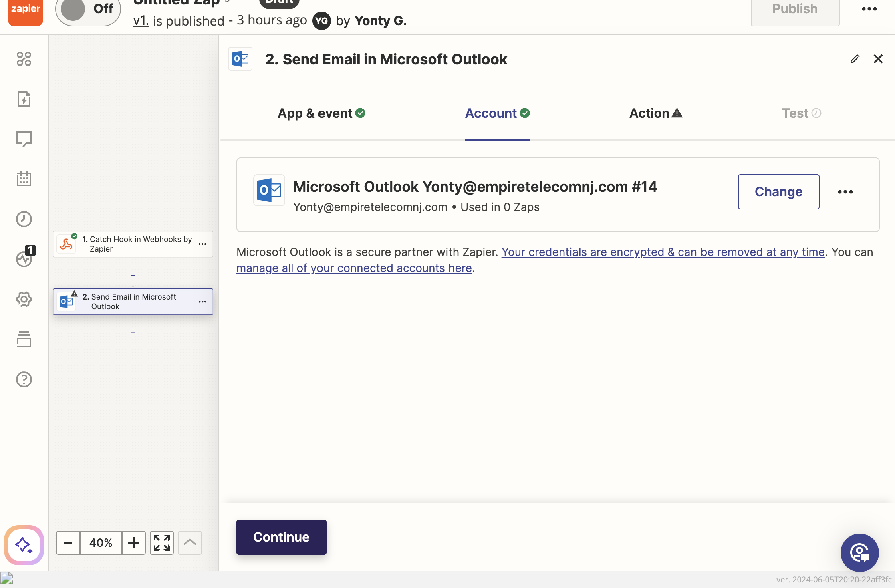Open options menu for Send Email step
Viewport: 895px width, 588px height.
pos(202,302)
